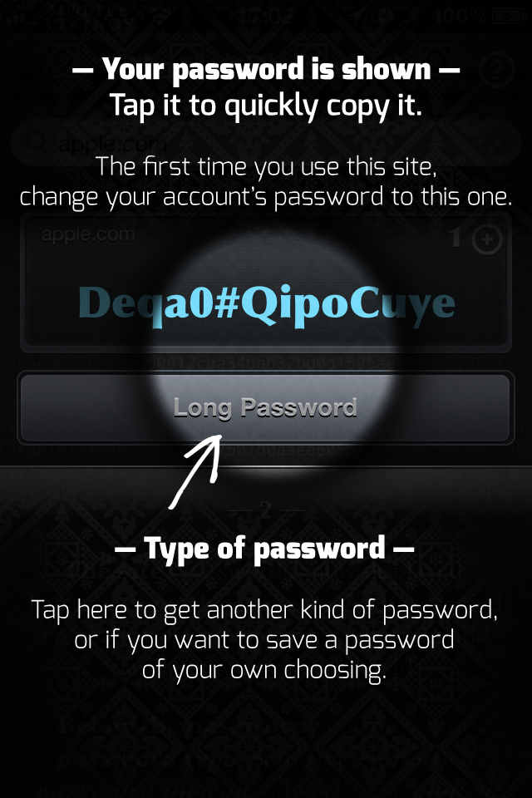This screenshot has width=532, height=798.
Task: Tap the Mobile Vikings carrier label
Action: click(91, 17)
